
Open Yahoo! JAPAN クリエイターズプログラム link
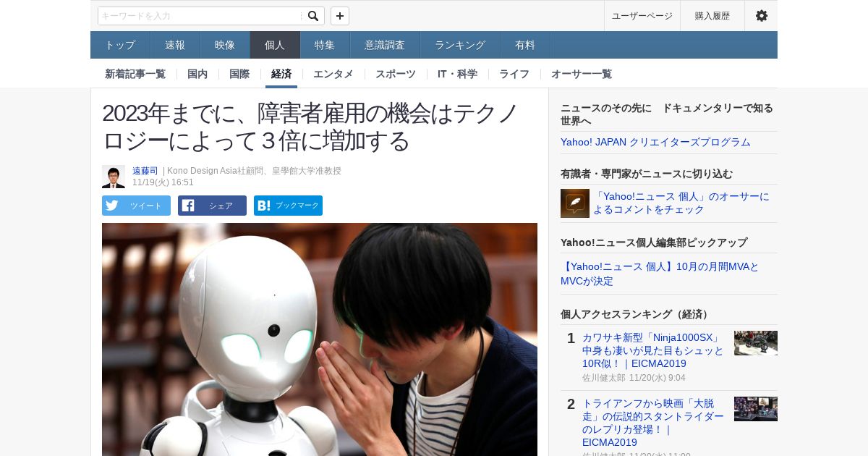click(655, 142)
